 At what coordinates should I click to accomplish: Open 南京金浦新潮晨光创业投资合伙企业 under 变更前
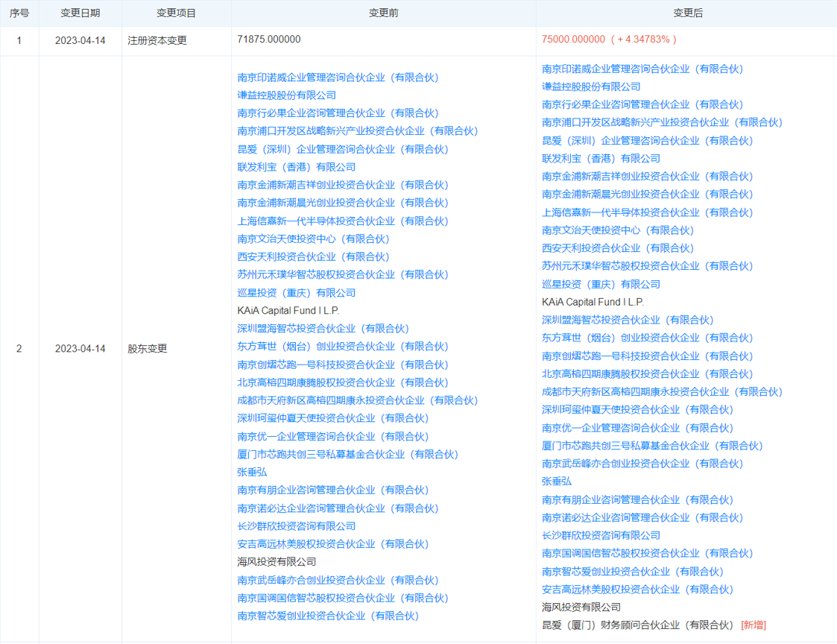343,203
